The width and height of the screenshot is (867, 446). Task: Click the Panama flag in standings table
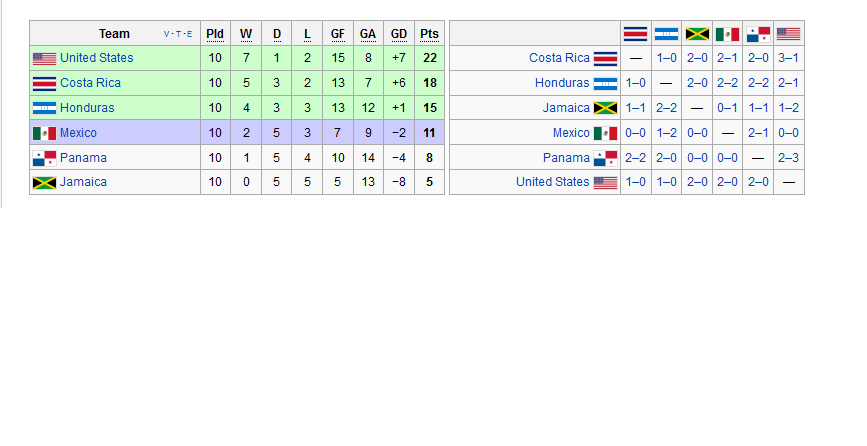(44, 158)
